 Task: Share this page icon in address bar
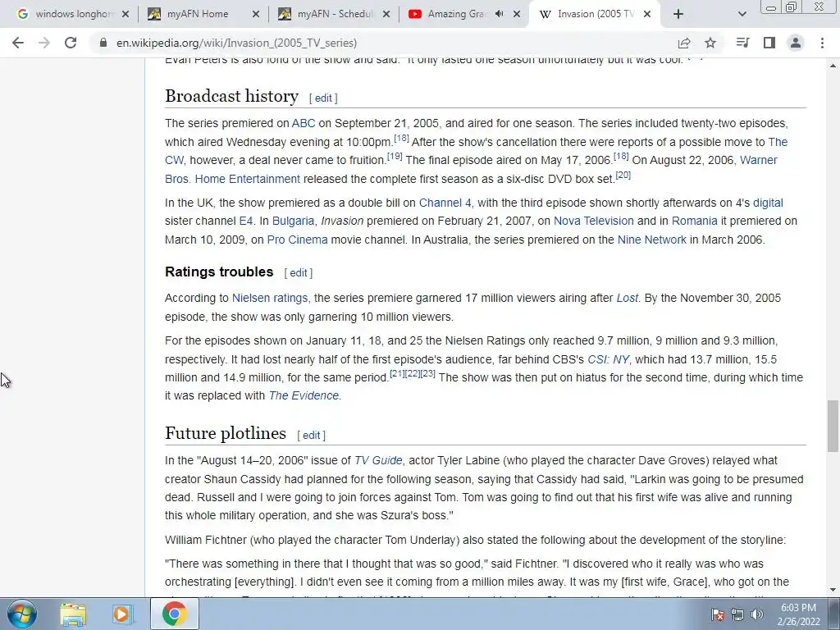(684, 43)
